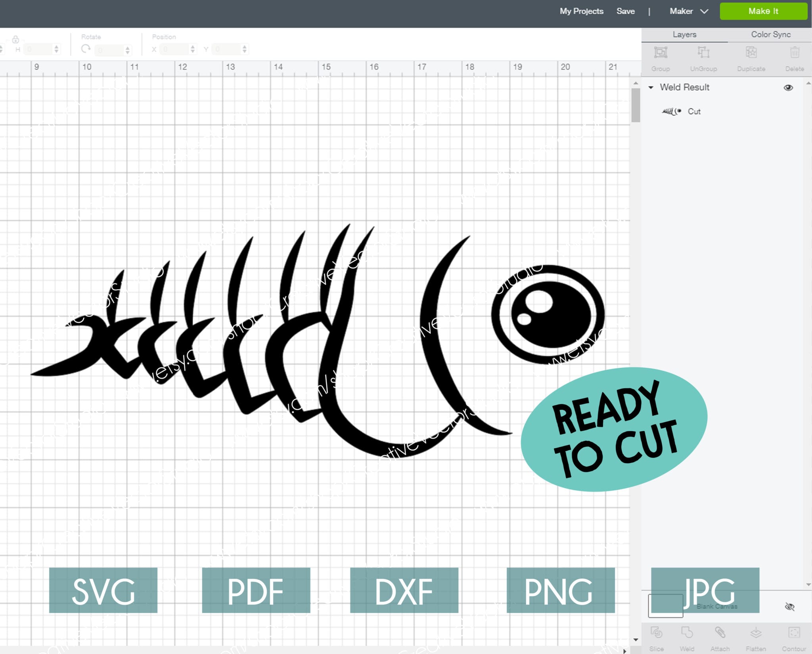Click the Rotate value field
812x654 pixels.
pyautogui.click(x=110, y=50)
